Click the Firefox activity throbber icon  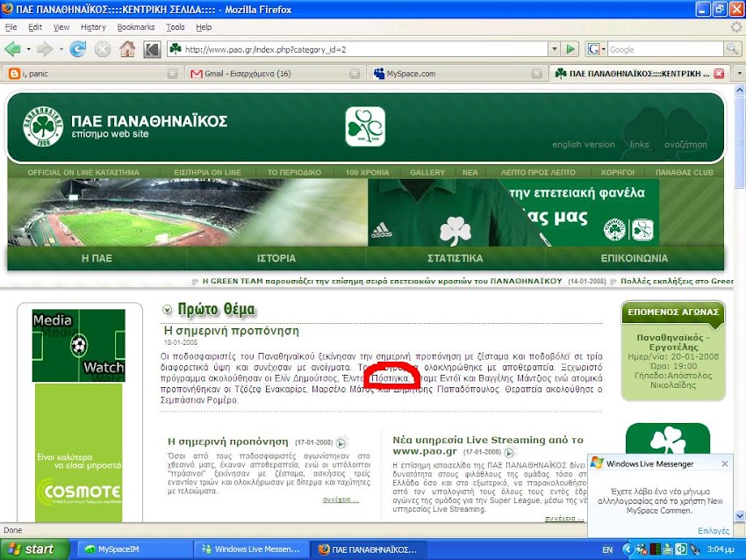coord(736,27)
